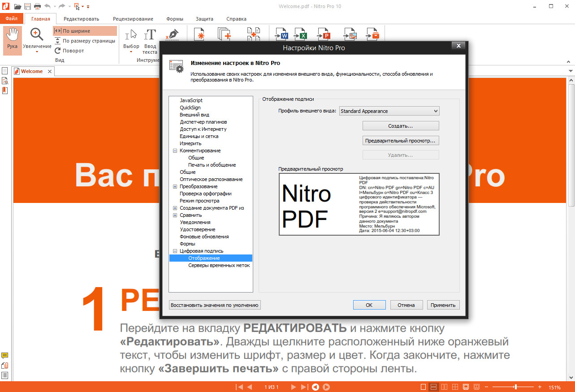This screenshot has width=575, height=392.
Task: Select Оптическое распознавание in settings tree
Action: click(x=211, y=179)
